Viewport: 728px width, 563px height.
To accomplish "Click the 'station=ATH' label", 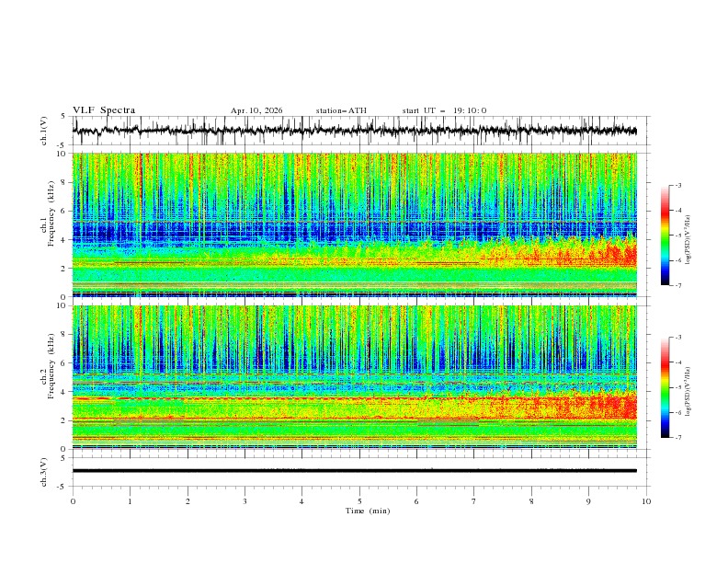I will coord(341,110).
